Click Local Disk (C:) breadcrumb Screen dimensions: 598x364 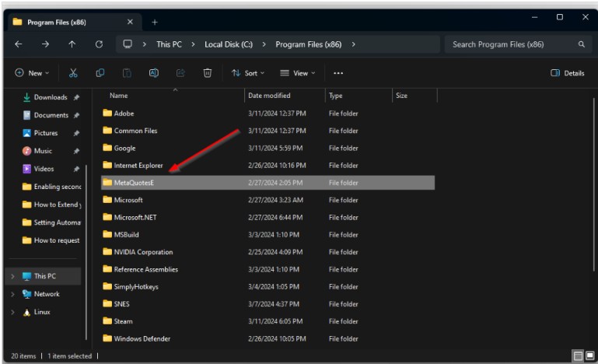(x=229, y=44)
